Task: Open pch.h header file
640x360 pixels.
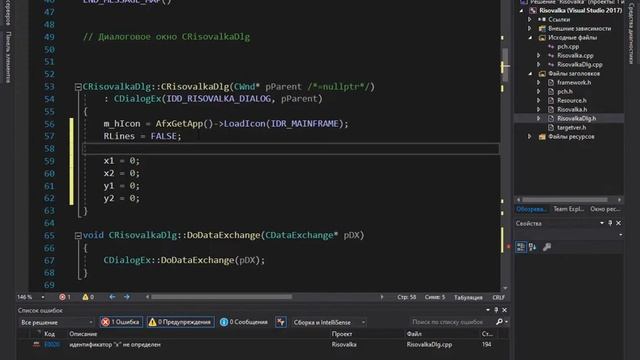Action: [565, 91]
